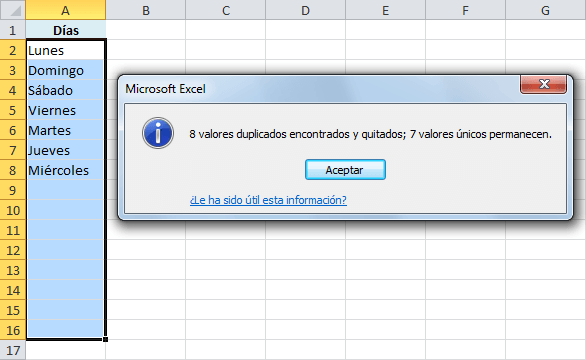586x360 pixels.
Task: Select row 17 header
Action: coord(13,350)
